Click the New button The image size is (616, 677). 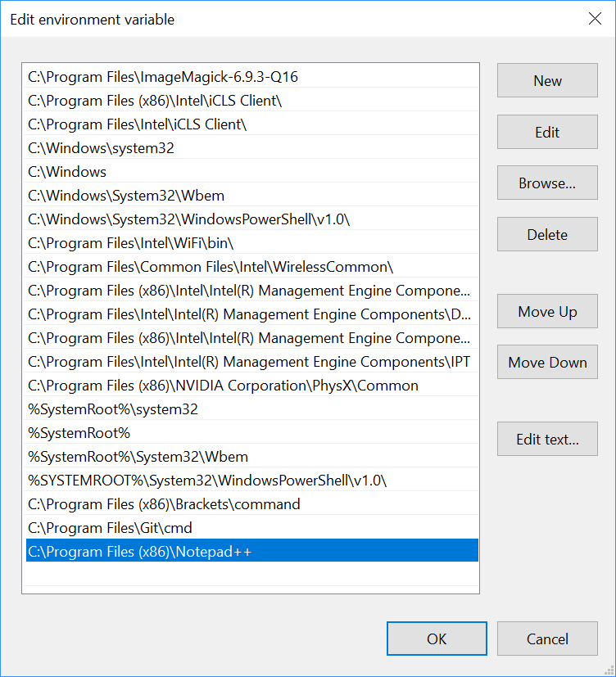click(547, 80)
